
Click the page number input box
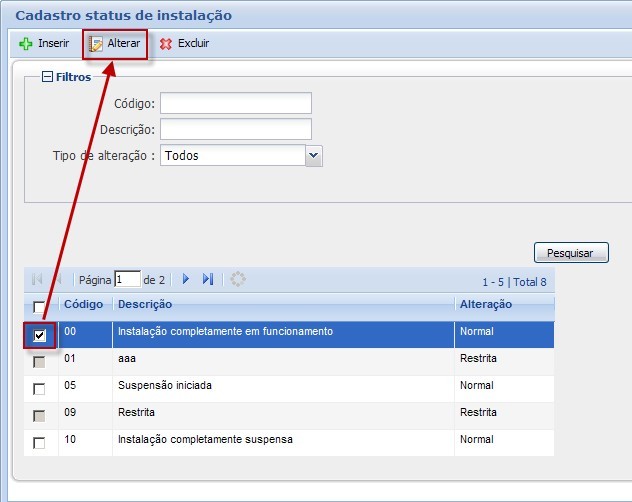tap(127, 280)
